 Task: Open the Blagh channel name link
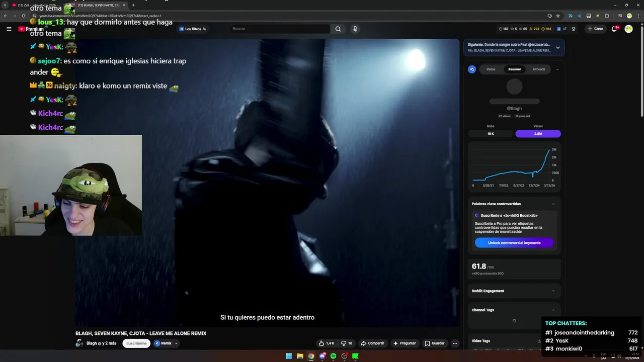point(92,343)
